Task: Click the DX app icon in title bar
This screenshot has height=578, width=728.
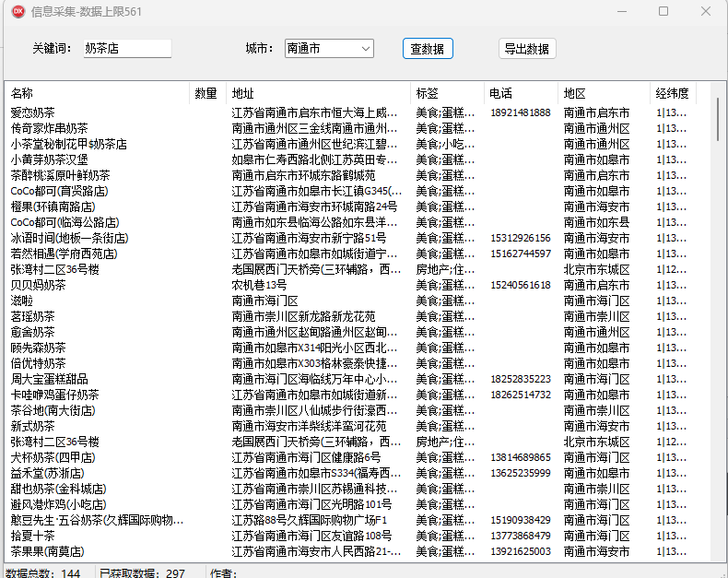Action: [16, 12]
